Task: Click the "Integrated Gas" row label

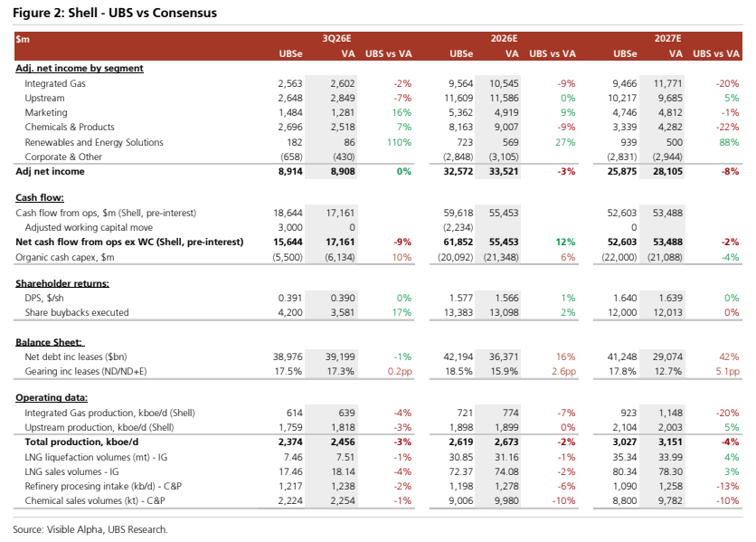Action: point(55,83)
